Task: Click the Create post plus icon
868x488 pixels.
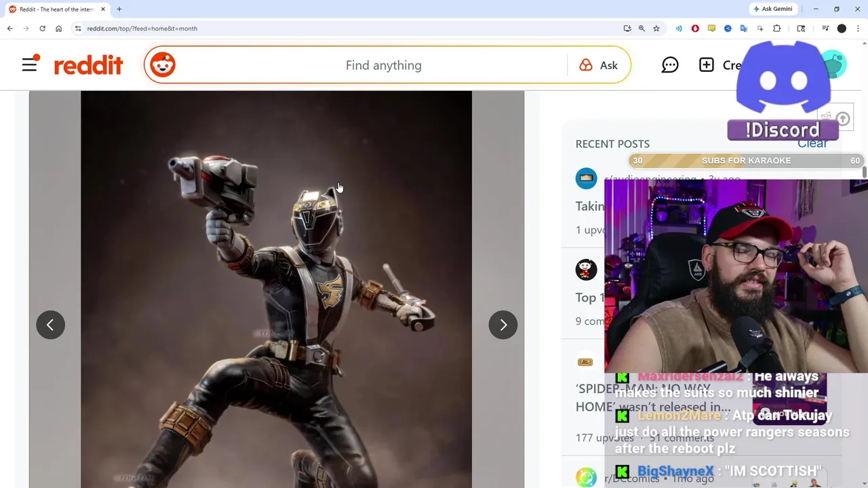Action: click(x=707, y=65)
